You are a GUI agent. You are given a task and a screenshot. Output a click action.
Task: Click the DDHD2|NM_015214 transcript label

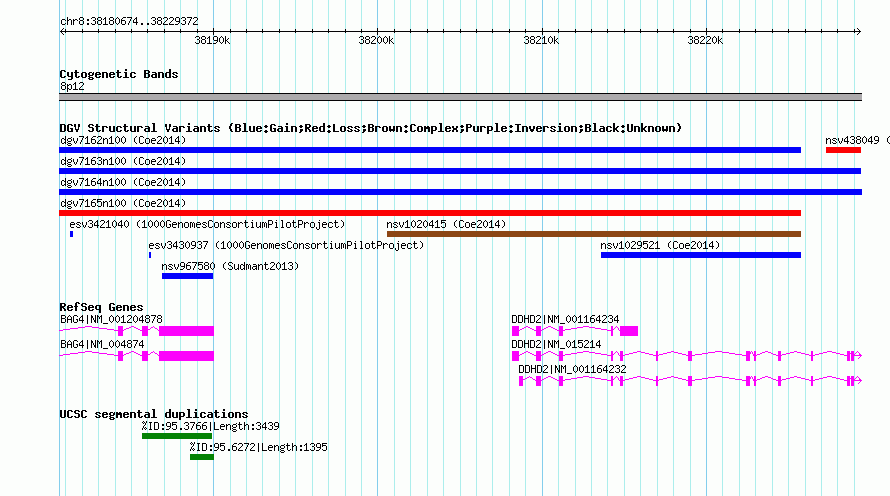coord(556,344)
